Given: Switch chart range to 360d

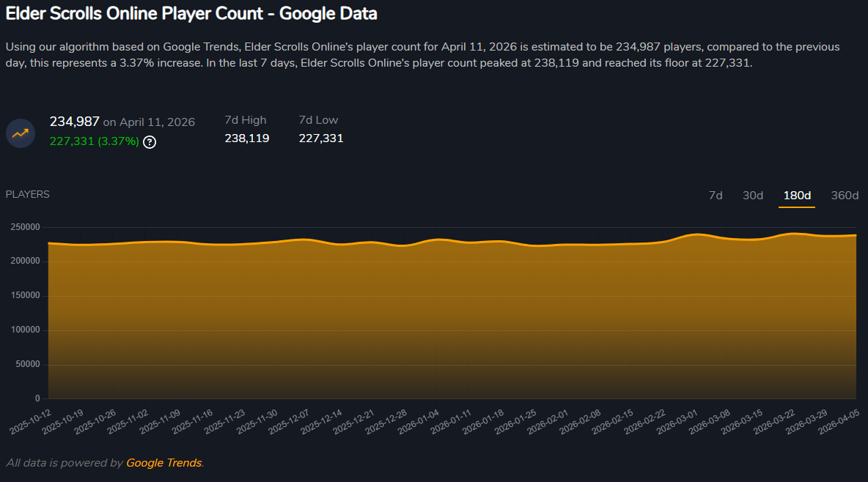Looking at the screenshot, I should (845, 196).
